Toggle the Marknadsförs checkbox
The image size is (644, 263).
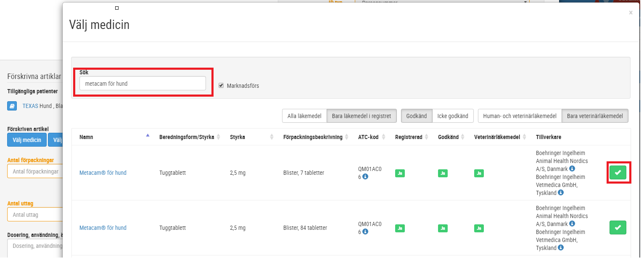[221, 85]
